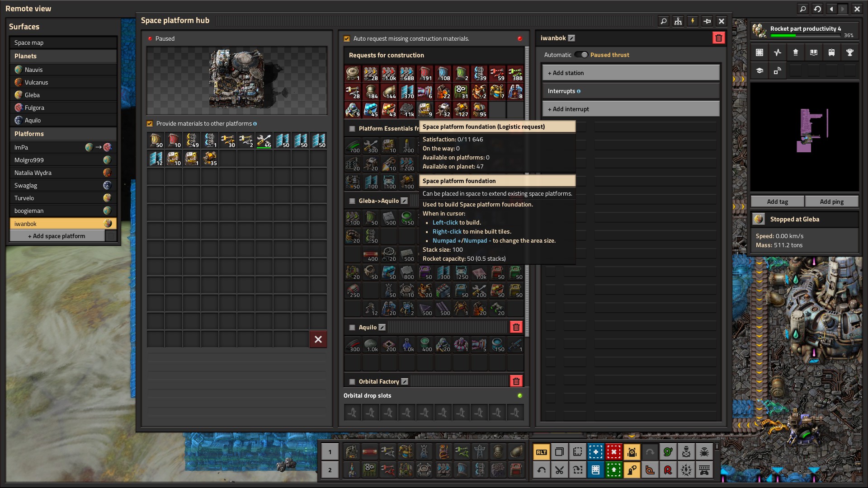Toggle the Aquilo logistic group checkbox

(352, 328)
